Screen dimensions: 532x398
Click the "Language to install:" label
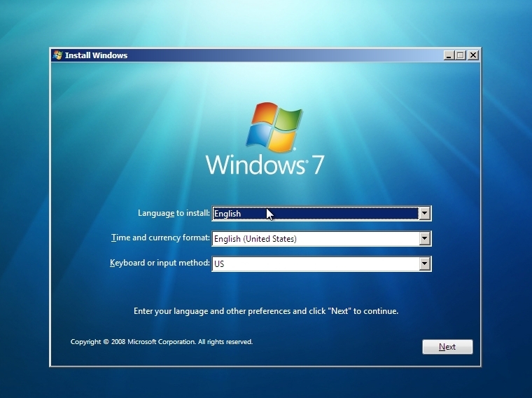pyautogui.click(x=174, y=213)
